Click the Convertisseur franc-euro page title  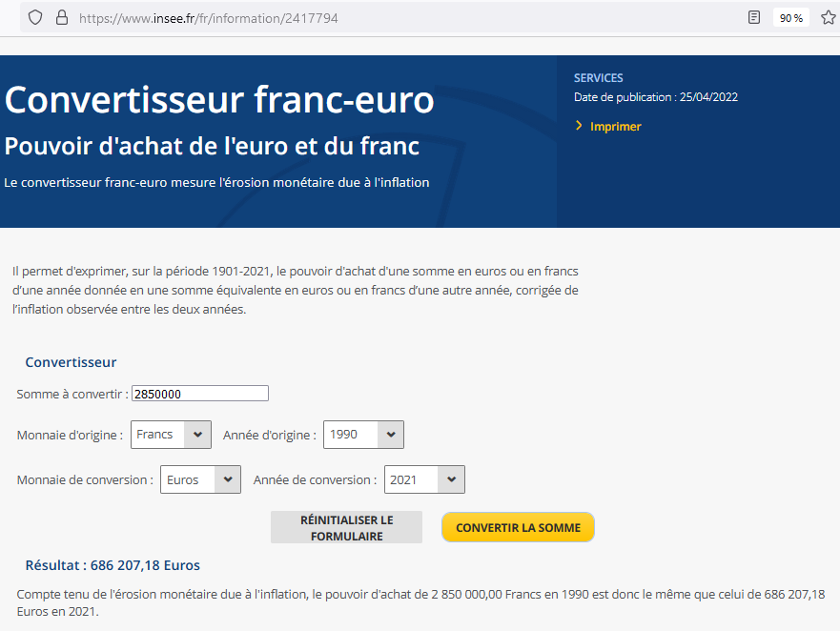click(219, 99)
